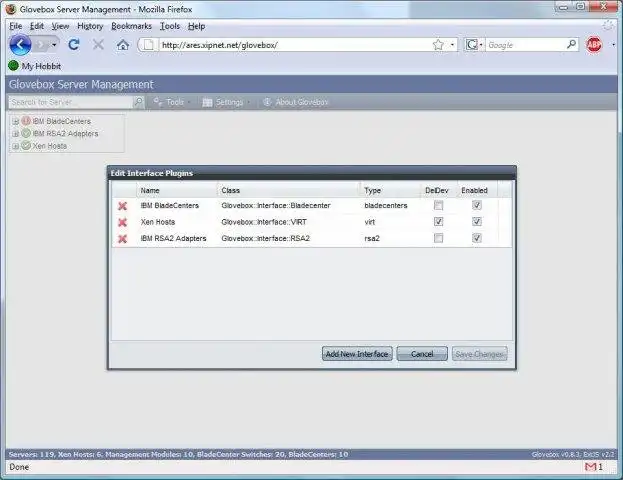Screen dimensions: 623x480
Task: Click the My Hobbit green bookmark icon
Action: pyautogui.click(x=13, y=66)
